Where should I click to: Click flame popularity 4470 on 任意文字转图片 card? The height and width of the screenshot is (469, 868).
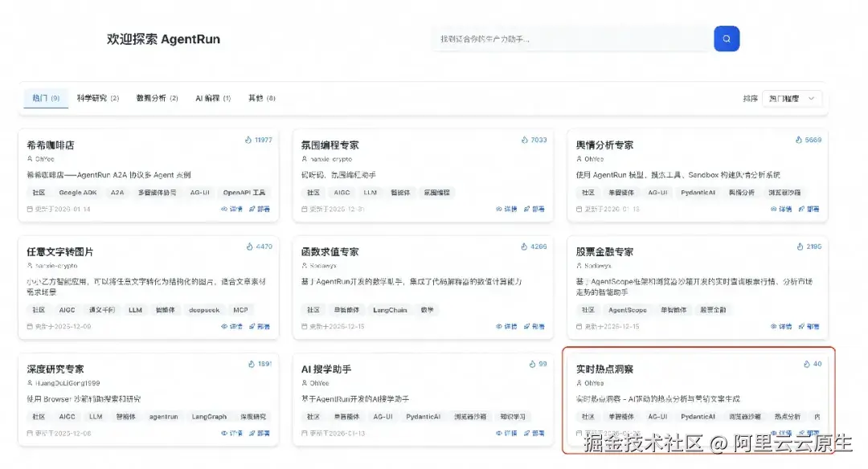click(259, 247)
